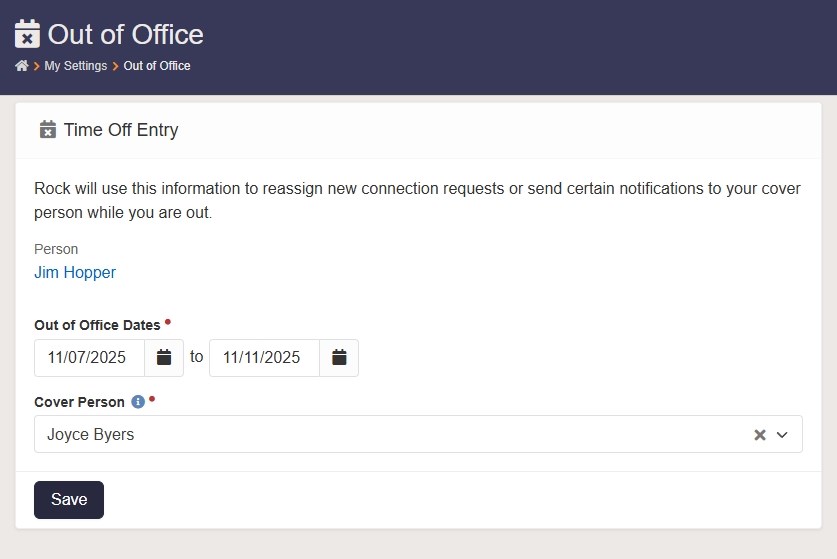The width and height of the screenshot is (837, 559).
Task: Open the Cover Person dropdown showing Joyce Byers
Action: [390, 435]
